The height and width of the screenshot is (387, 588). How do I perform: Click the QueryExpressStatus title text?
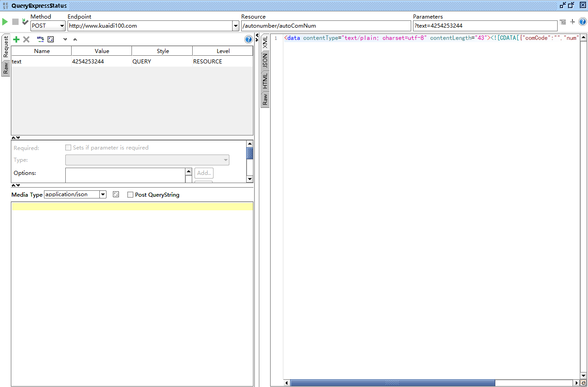(39, 6)
